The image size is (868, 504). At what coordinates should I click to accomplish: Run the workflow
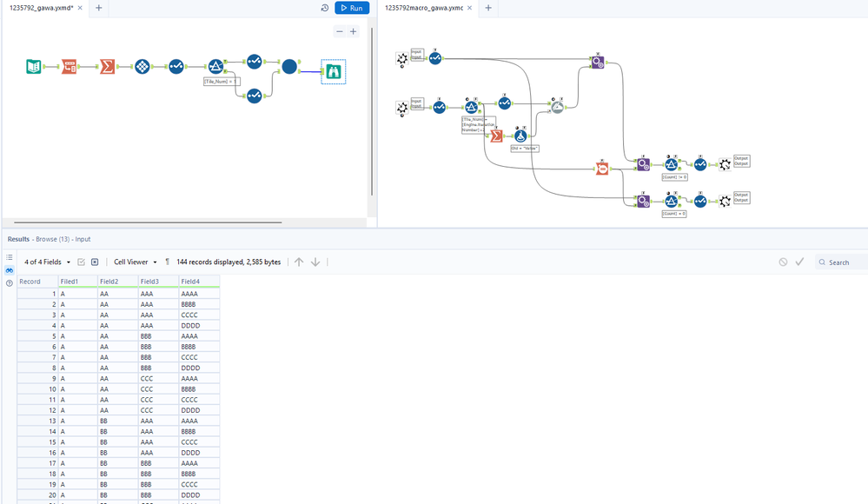352,8
